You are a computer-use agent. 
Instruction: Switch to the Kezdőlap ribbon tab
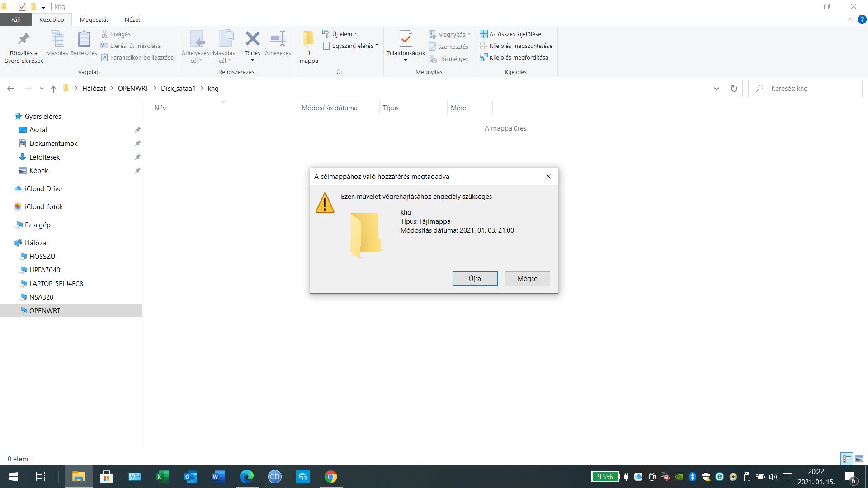(x=52, y=19)
